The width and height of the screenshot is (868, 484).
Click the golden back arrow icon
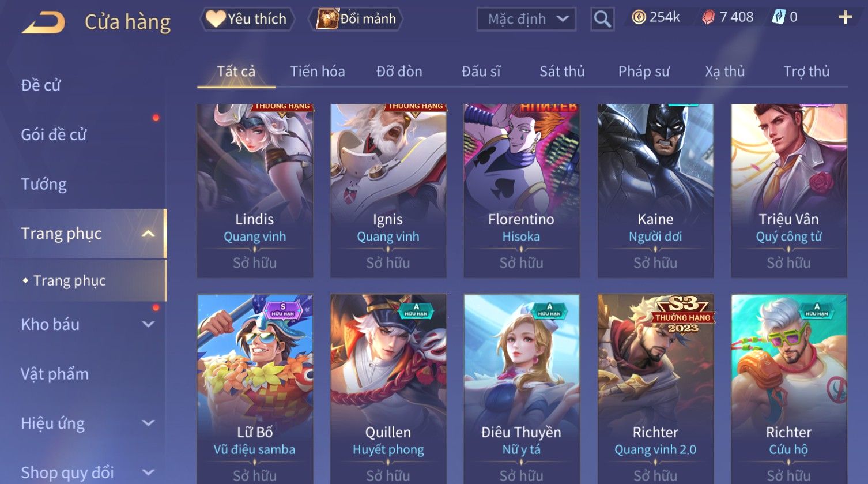point(44,22)
